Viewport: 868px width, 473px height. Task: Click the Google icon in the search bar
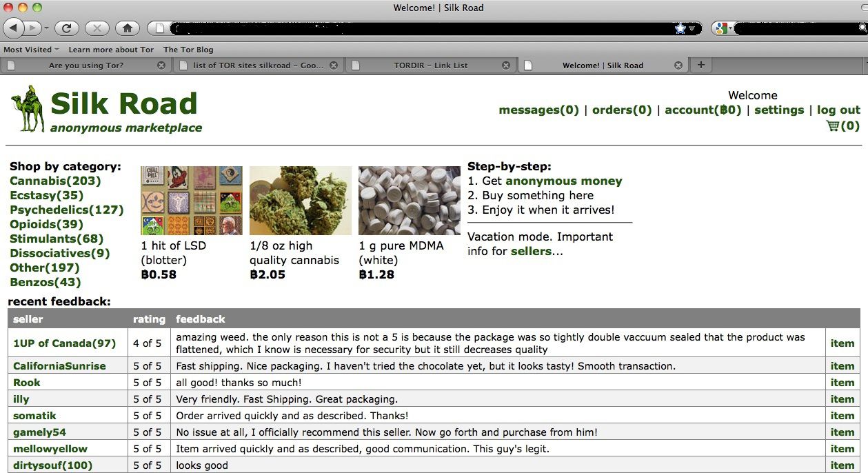click(x=721, y=28)
